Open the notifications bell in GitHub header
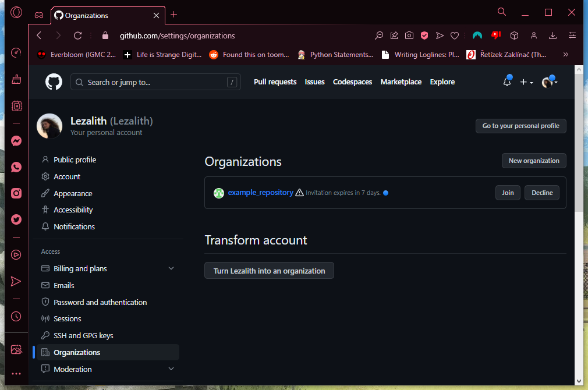This screenshot has width=588, height=390. click(507, 81)
